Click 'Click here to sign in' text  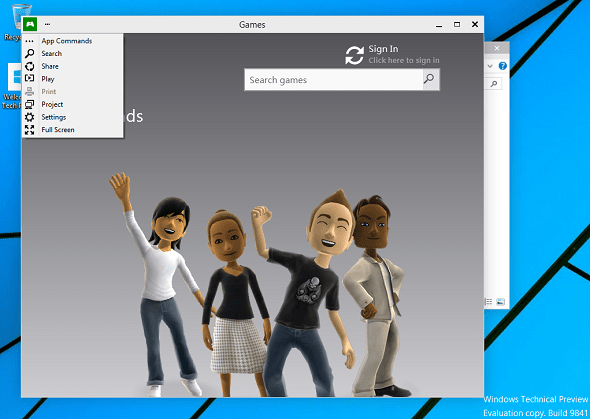click(x=404, y=60)
